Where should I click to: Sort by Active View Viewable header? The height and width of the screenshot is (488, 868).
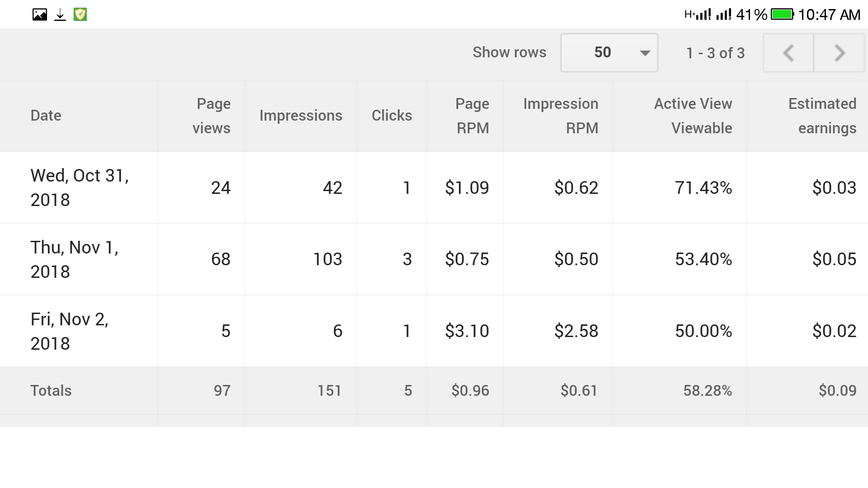693,116
